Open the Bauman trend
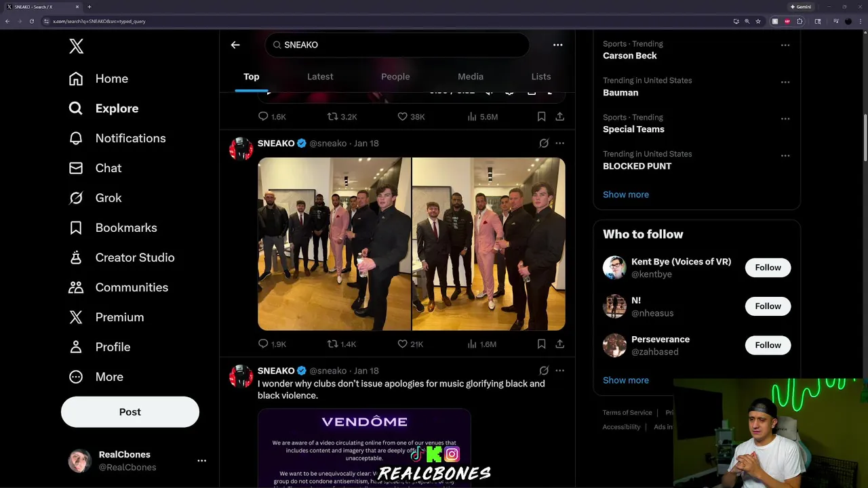The width and height of the screenshot is (868, 488). (x=620, y=92)
